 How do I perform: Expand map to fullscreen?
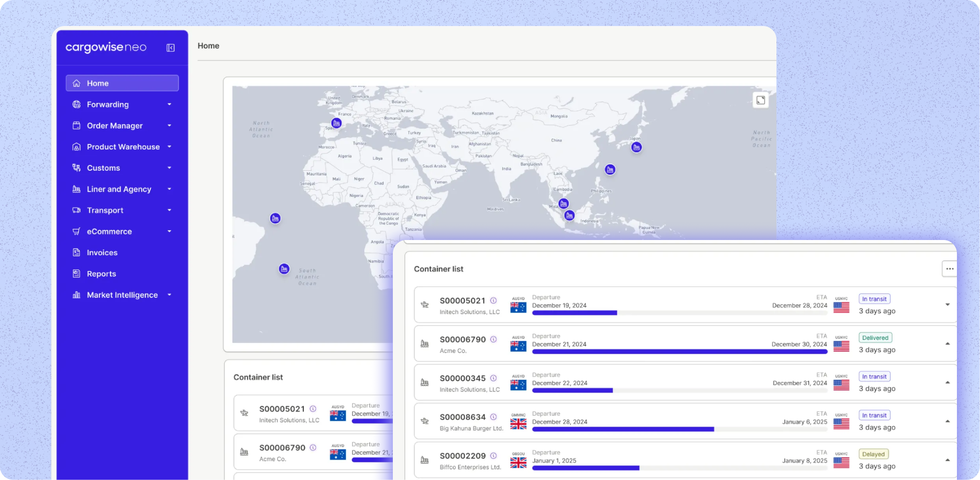(x=760, y=100)
